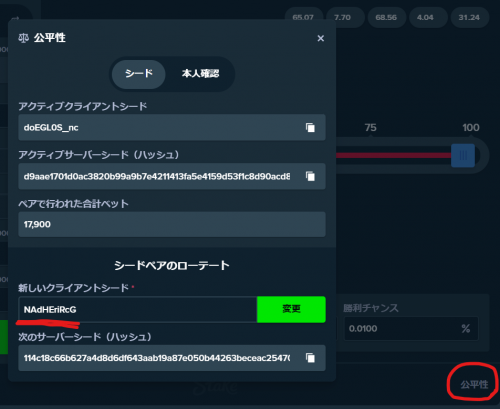Image resolution: width=500 pixels, height=409 pixels.
Task: Click the slider scale label 75
Action: tap(370, 127)
